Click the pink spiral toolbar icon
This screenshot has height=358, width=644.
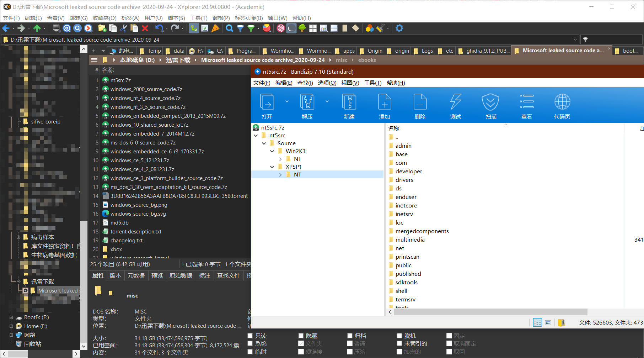[x=281, y=28]
